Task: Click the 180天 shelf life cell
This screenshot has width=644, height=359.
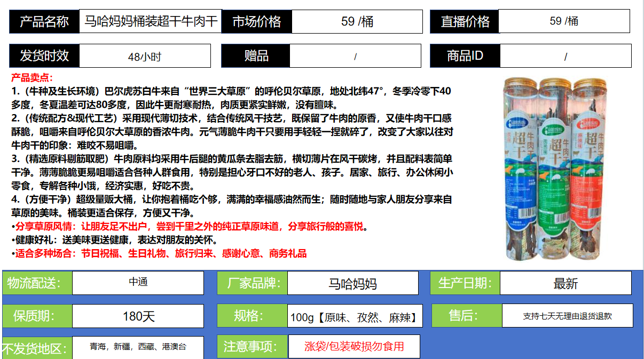Action: point(138,316)
